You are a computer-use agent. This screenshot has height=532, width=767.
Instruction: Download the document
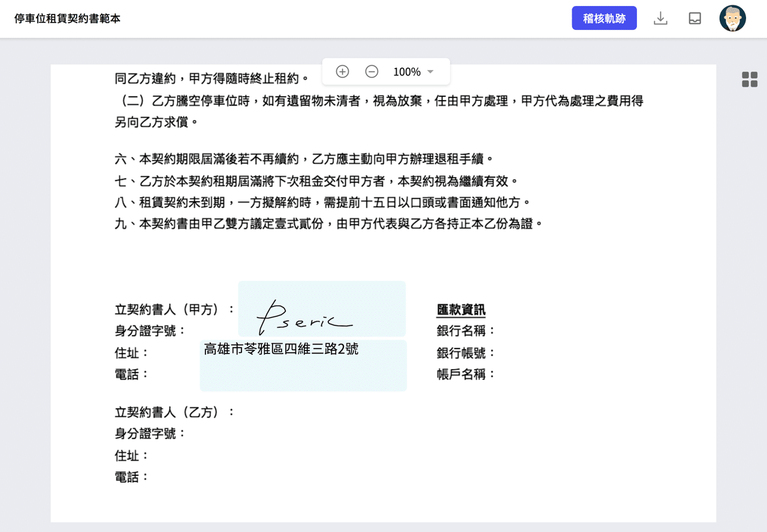click(660, 19)
